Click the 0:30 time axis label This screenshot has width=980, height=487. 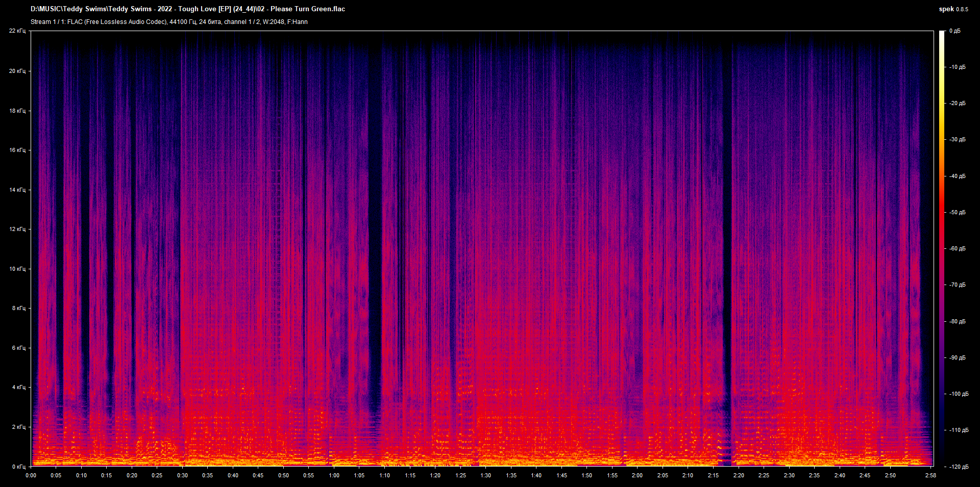pyautogui.click(x=183, y=475)
